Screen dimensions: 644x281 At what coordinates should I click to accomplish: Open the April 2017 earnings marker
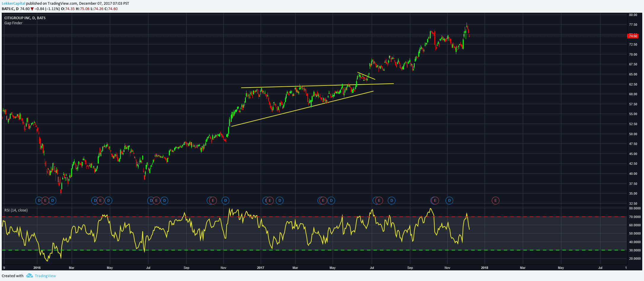click(323, 201)
